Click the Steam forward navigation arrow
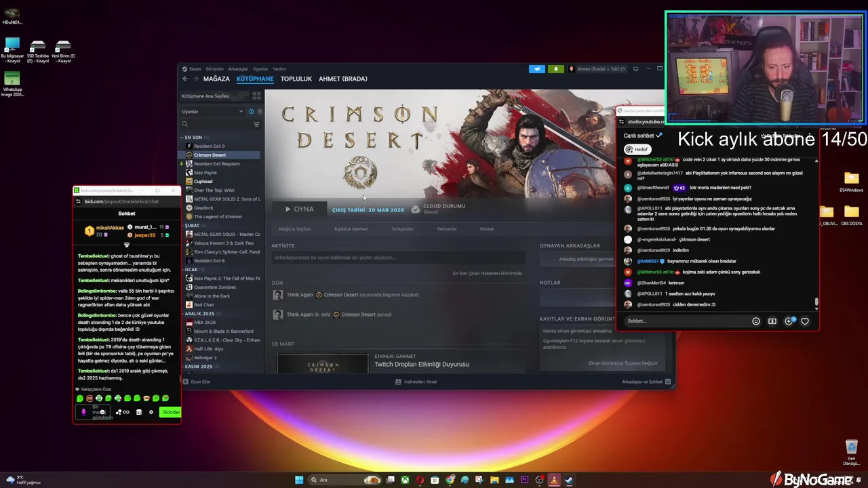 [196, 79]
